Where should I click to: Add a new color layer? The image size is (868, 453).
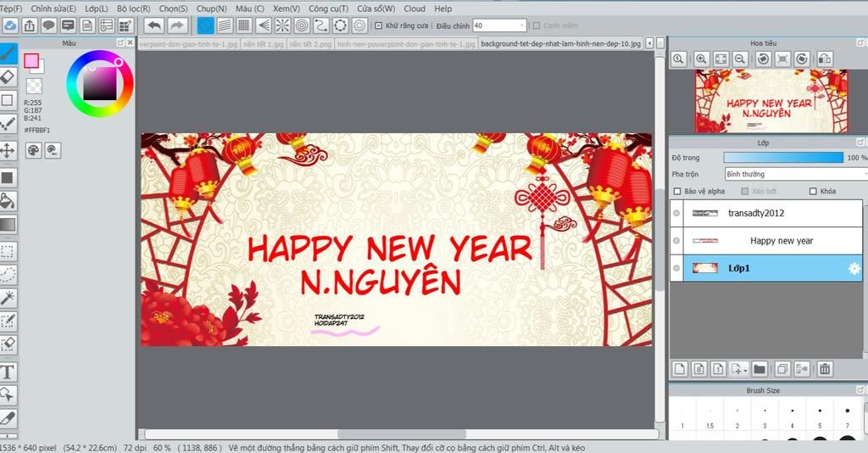tap(680, 369)
